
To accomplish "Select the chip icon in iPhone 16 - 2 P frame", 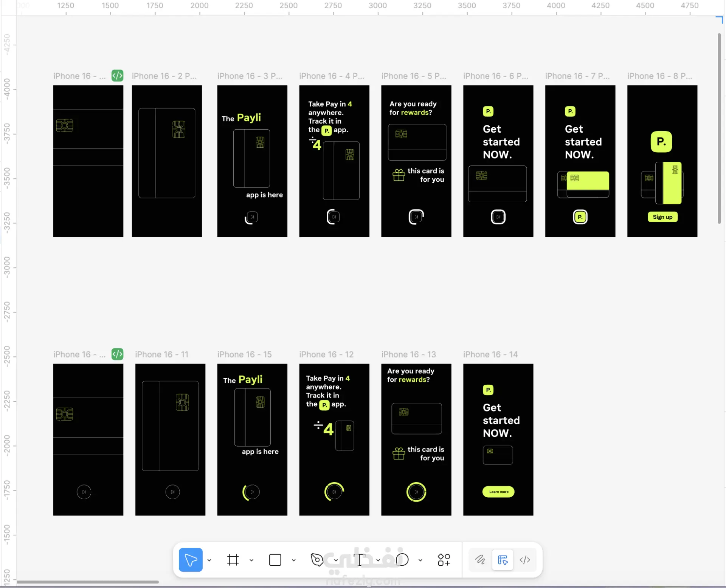I will coord(179,129).
